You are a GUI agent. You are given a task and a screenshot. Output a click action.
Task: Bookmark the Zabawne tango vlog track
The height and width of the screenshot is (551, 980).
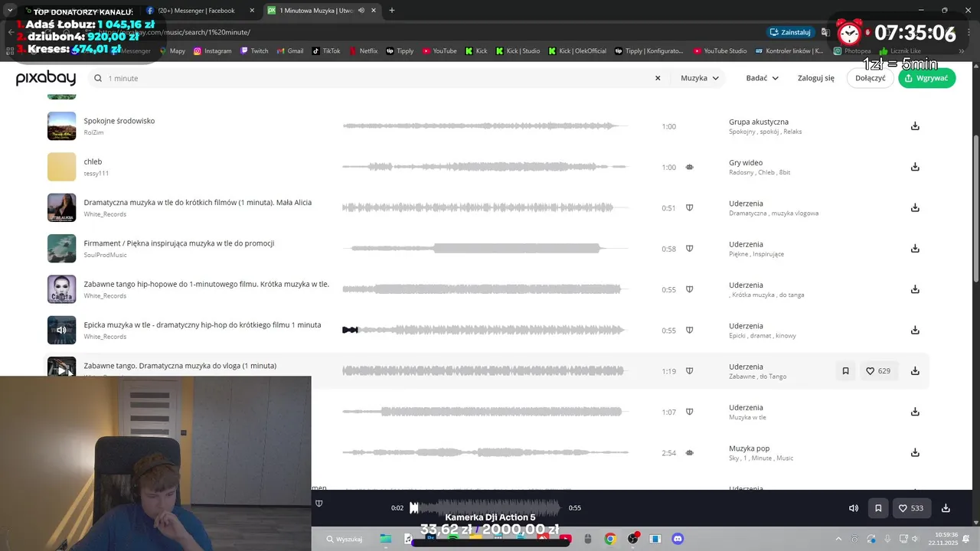point(845,371)
